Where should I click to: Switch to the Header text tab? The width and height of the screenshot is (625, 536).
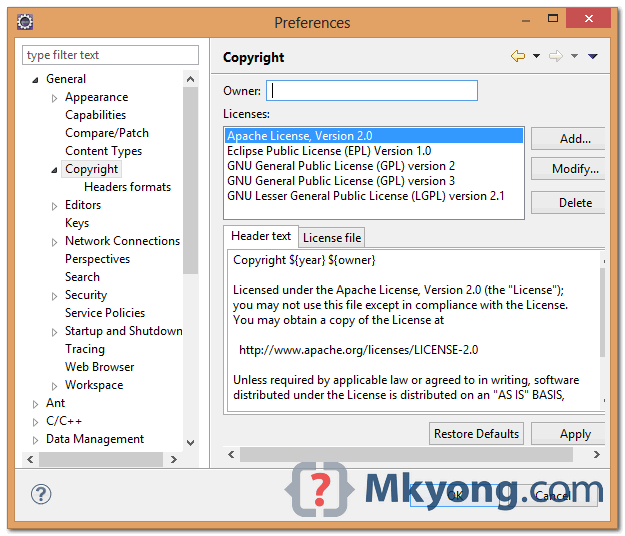261,236
